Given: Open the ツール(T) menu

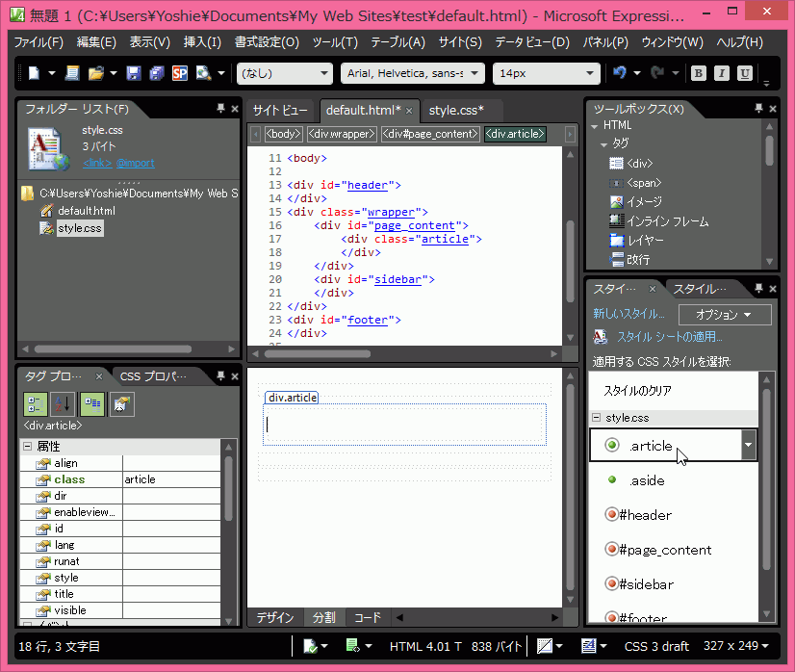Looking at the screenshot, I should [334, 42].
